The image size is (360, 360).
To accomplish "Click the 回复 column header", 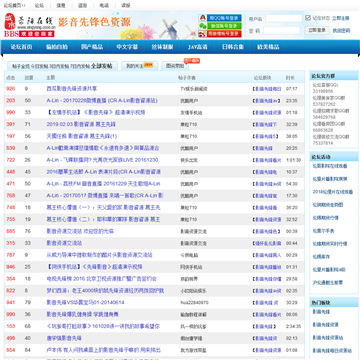I will [29, 78].
